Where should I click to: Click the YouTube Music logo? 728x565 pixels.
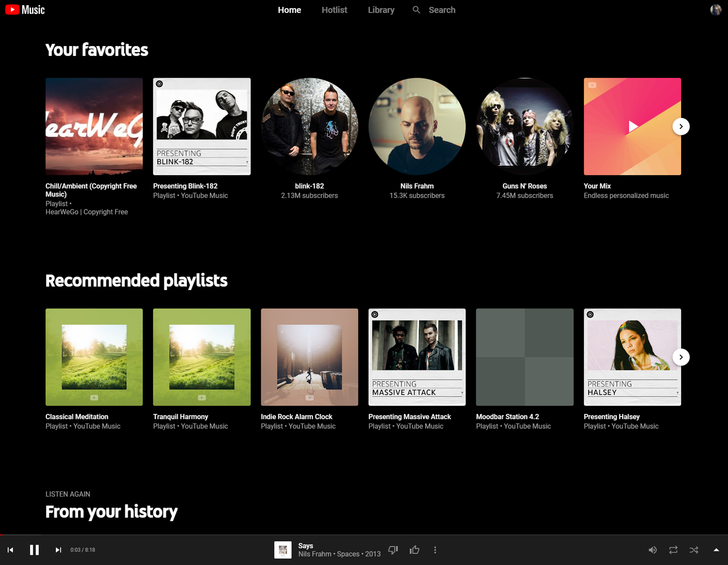(25, 10)
